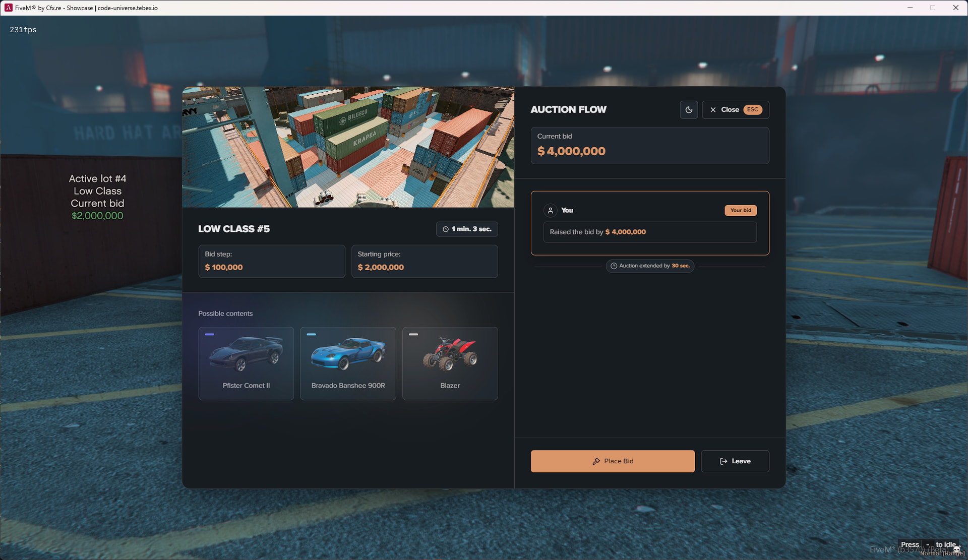
Task: Click the LOW CLASS #5 lot title
Action: click(x=234, y=229)
